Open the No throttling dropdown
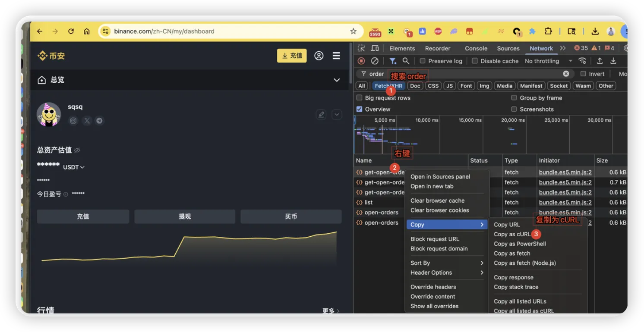This screenshot has height=332, width=644. click(x=548, y=61)
